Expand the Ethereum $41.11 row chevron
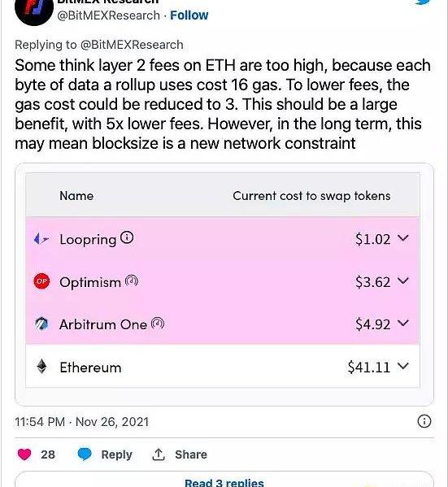Image resolution: width=448 pixels, height=487 pixels. 403,366
